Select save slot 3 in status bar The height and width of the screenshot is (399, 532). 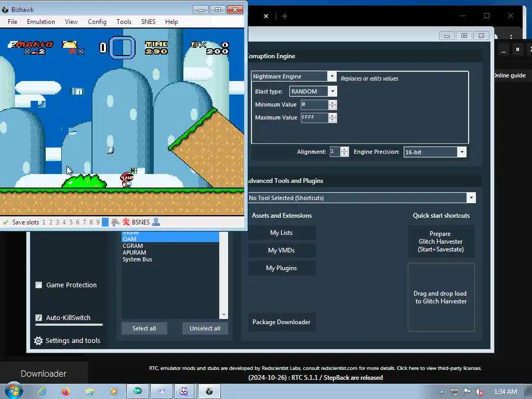click(x=57, y=222)
